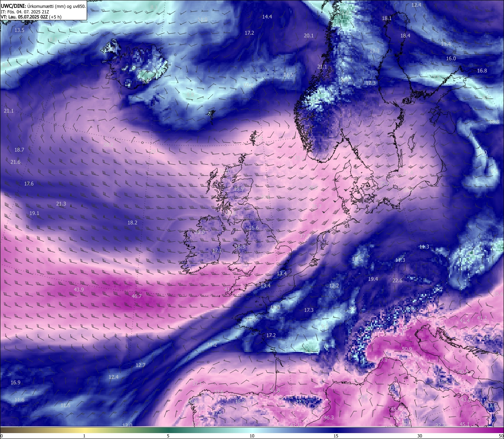Click the '50' tick label on the color scale
The width and height of the screenshot is (504, 439).
[x=500, y=436]
